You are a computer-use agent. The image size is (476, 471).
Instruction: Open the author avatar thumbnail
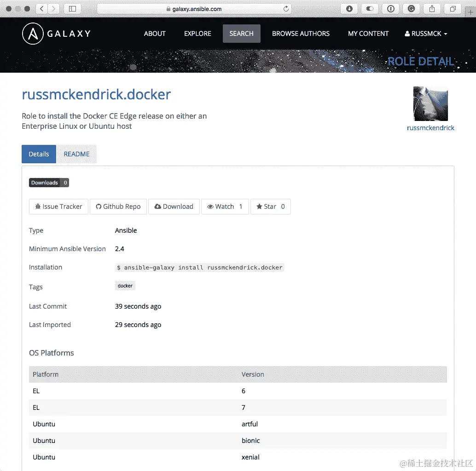tap(430, 104)
